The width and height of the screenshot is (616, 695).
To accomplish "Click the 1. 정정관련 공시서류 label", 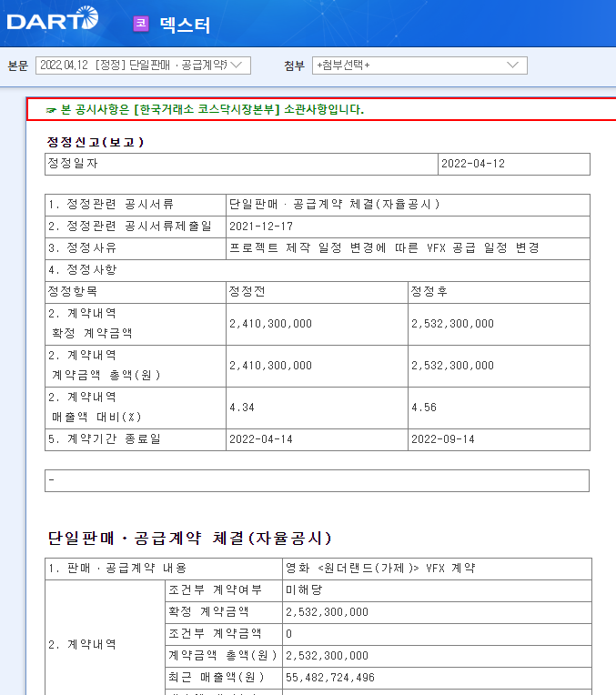I will click(x=111, y=205).
